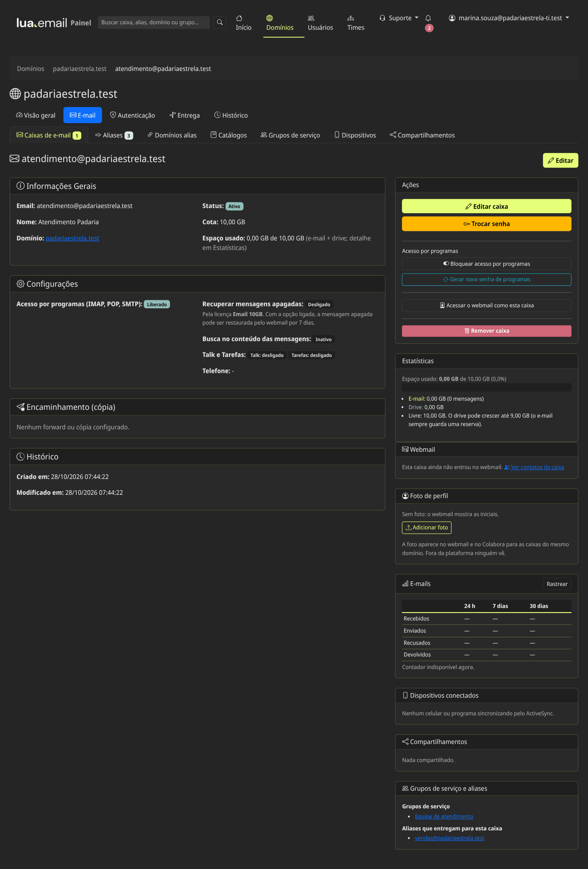Open the Equipe de atendimento link
588x869 pixels.
point(444,816)
